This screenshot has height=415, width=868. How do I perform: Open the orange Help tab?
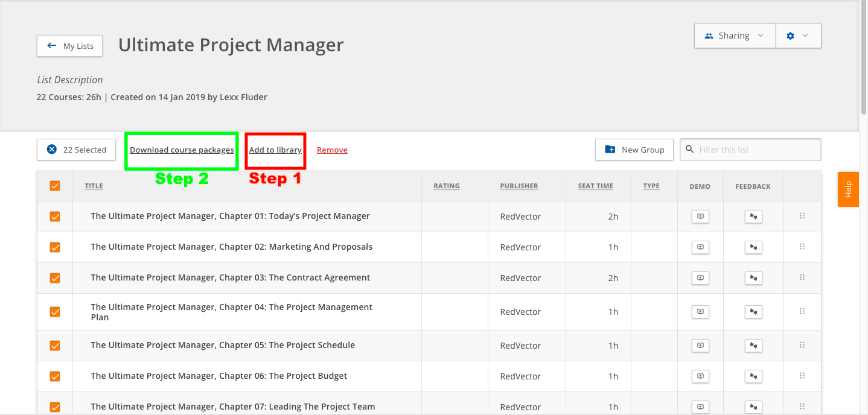pos(848,189)
